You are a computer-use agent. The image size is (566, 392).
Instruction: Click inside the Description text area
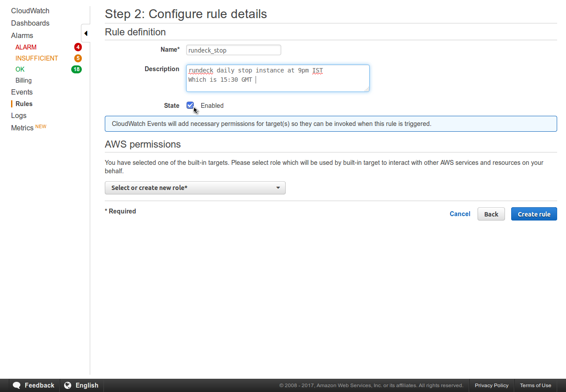[278, 78]
